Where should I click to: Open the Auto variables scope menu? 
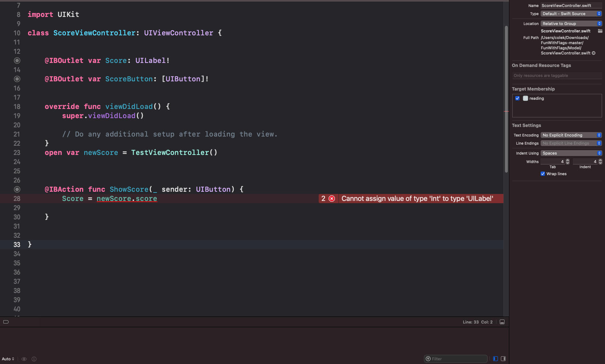coord(8,359)
